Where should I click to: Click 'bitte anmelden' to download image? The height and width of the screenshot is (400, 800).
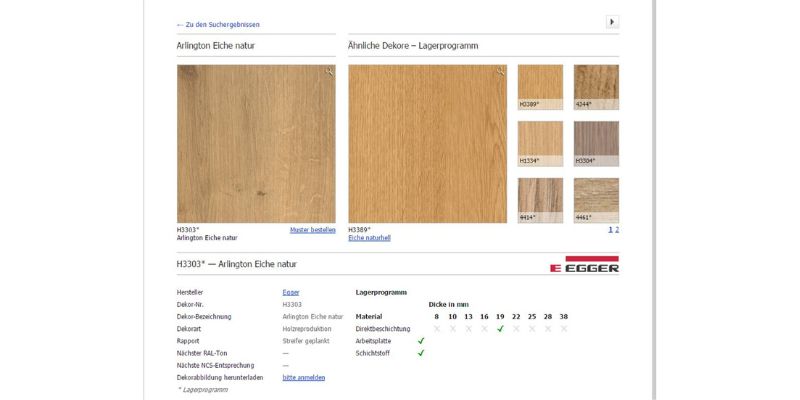pyautogui.click(x=303, y=377)
